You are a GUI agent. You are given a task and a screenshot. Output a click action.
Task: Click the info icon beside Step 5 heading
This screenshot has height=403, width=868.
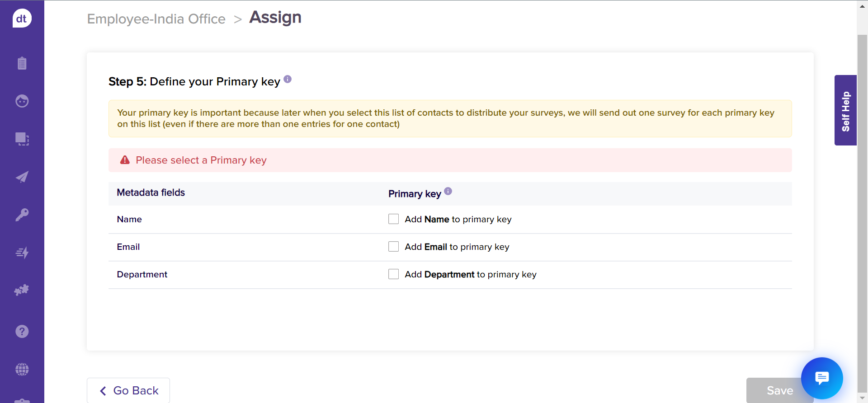(288, 80)
